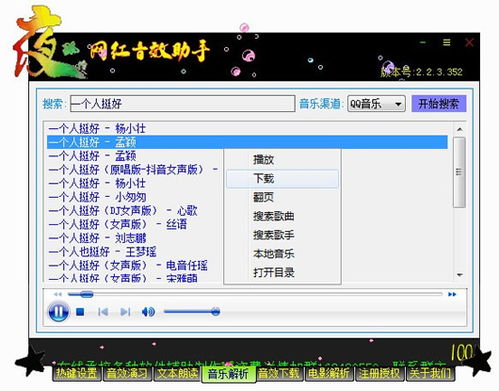
Task: Close the window with the red X
Action: [469, 42]
